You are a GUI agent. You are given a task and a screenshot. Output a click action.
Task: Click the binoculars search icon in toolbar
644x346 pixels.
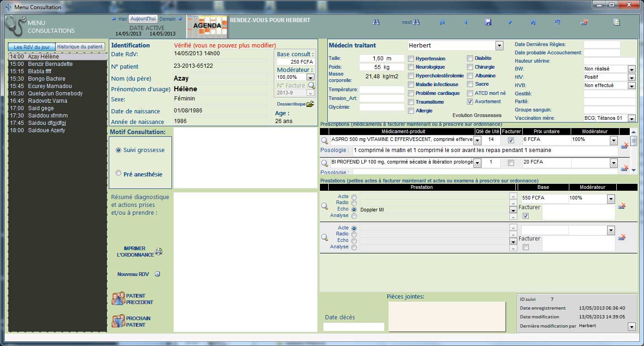(376, 22)
